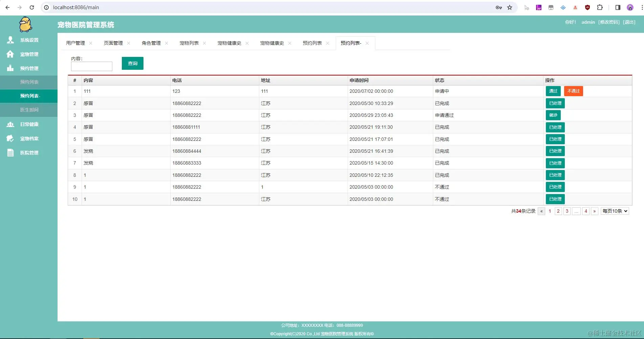Click the red uBlock Origin shield icon

tap(587, 7)
